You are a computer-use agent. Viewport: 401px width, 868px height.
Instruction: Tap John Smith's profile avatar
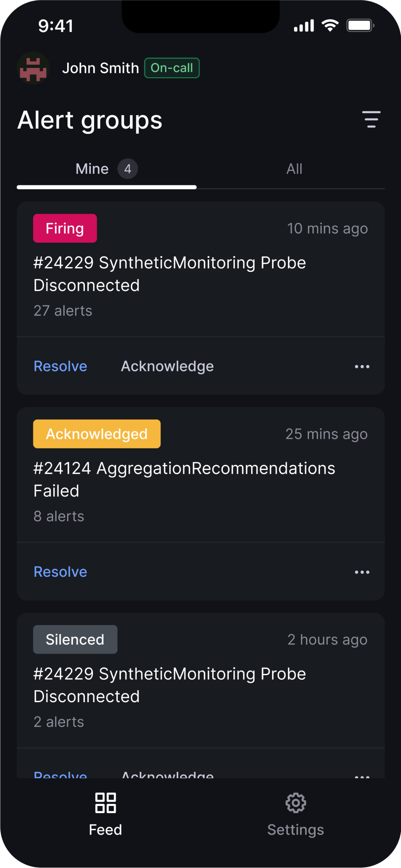[x=33, y=68]
